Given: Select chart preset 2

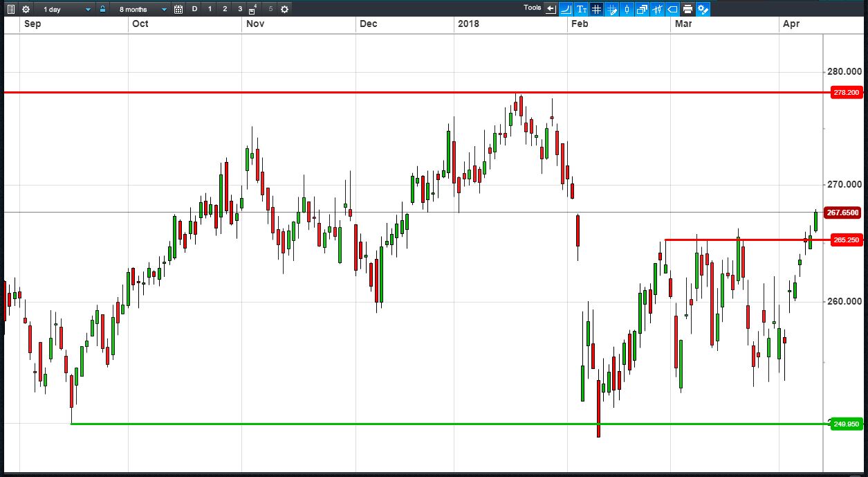Looking at the screenshot, I should click(225, 9).
